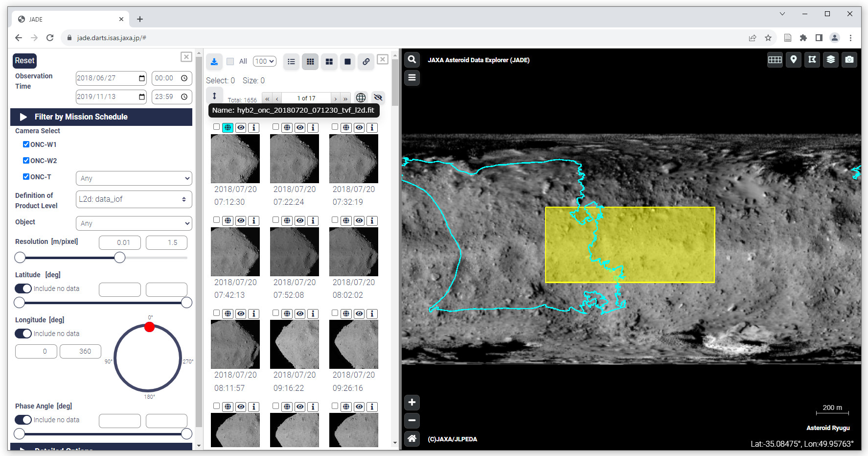Toggle the eye overlay for the 07:42:13 image
This screenshot has height=456, width=868.
pos(241,221)
